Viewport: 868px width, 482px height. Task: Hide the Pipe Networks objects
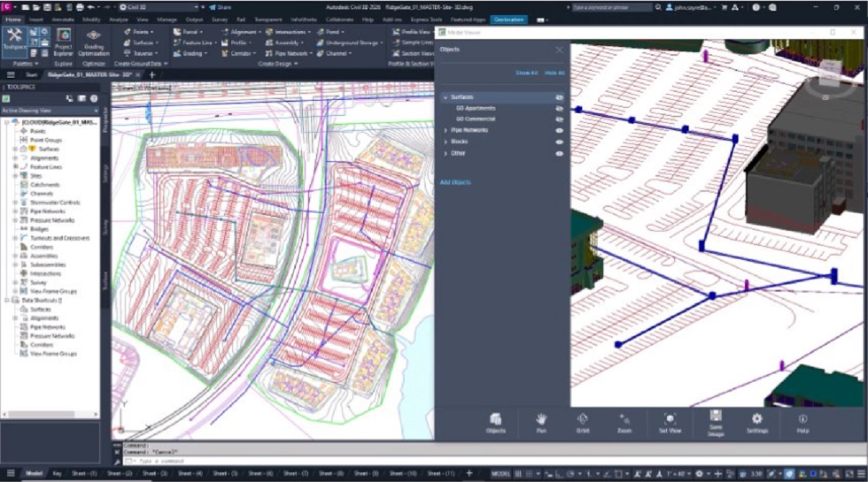(559, 130)
